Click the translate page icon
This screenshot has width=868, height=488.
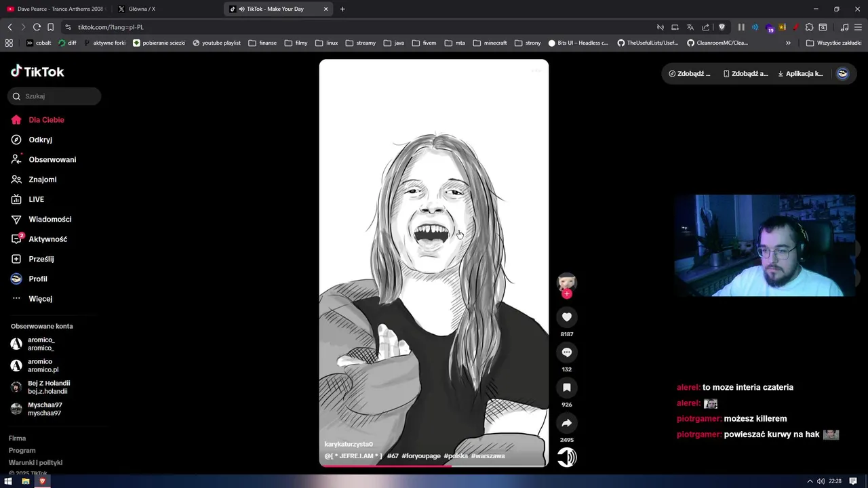tap(690, 27)
